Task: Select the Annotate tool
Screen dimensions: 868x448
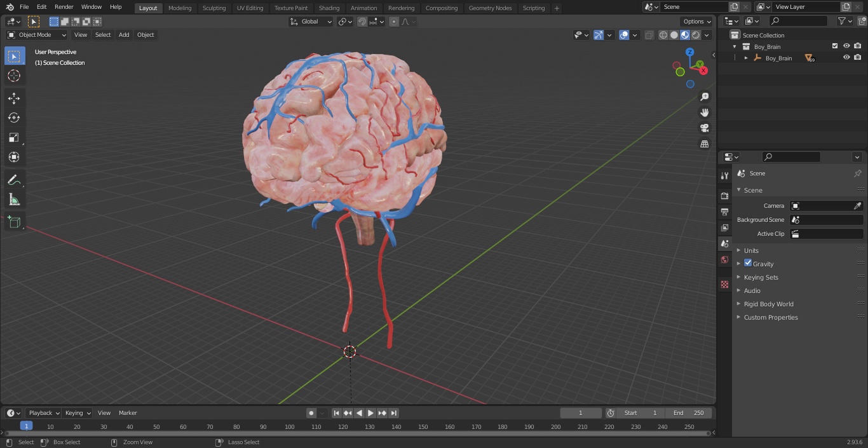Action: pos(14,180)
